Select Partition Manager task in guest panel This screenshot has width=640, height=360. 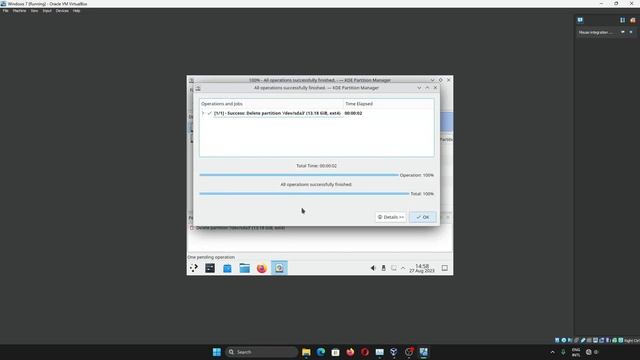tap(279, 268)
